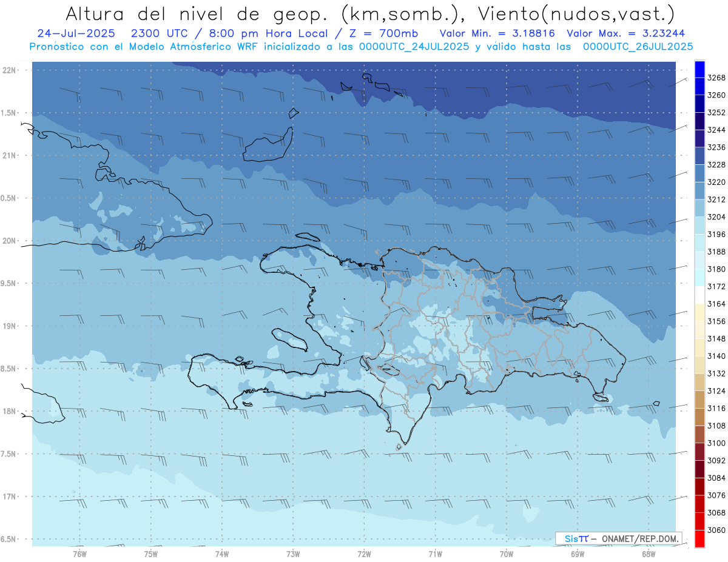Click the colorbar value '3156'
728x562 pixels.
[x=716, y=321]
